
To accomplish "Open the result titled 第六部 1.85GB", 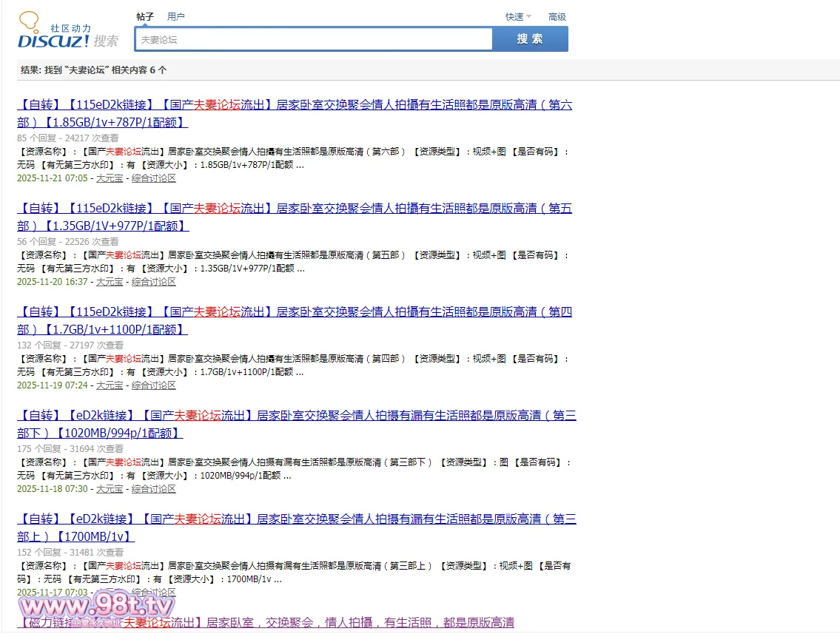I will 294,105.
